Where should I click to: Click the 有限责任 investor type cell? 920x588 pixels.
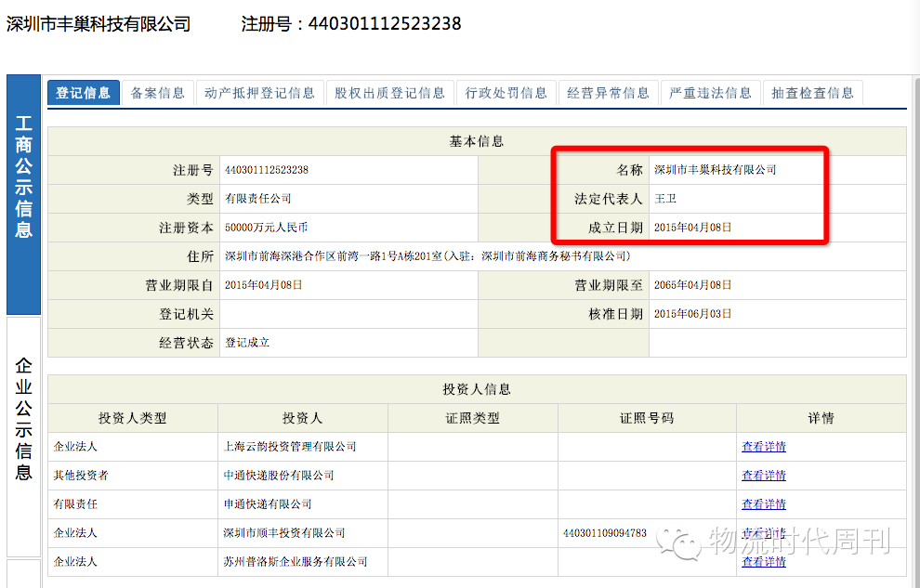click(x=75, y=504)
